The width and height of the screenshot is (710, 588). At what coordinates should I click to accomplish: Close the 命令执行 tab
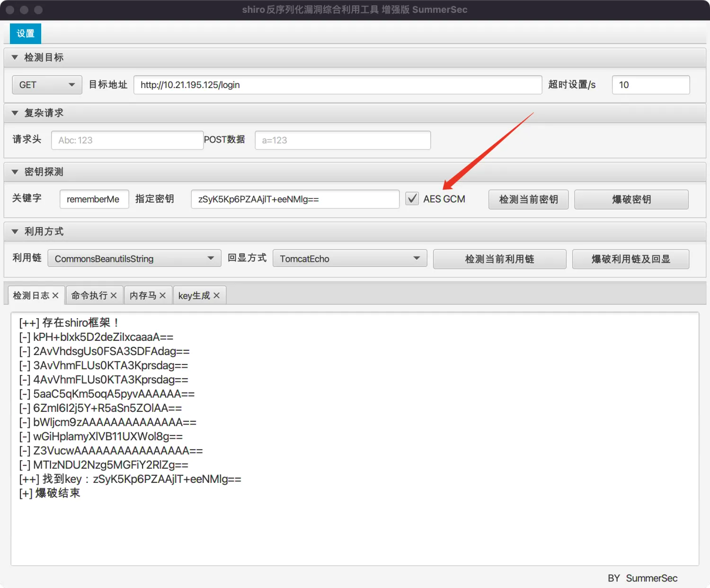point(114,295)
